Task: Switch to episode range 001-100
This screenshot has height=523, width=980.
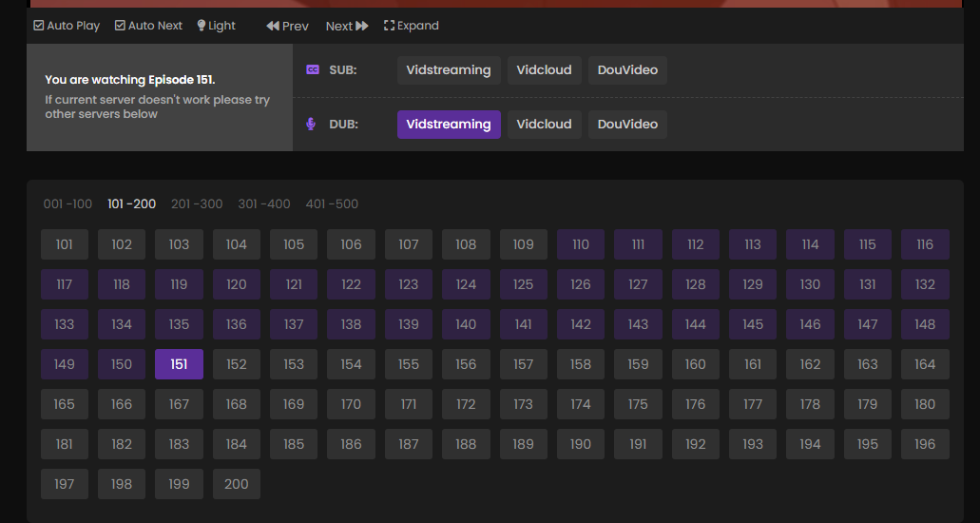Action: 67,203
